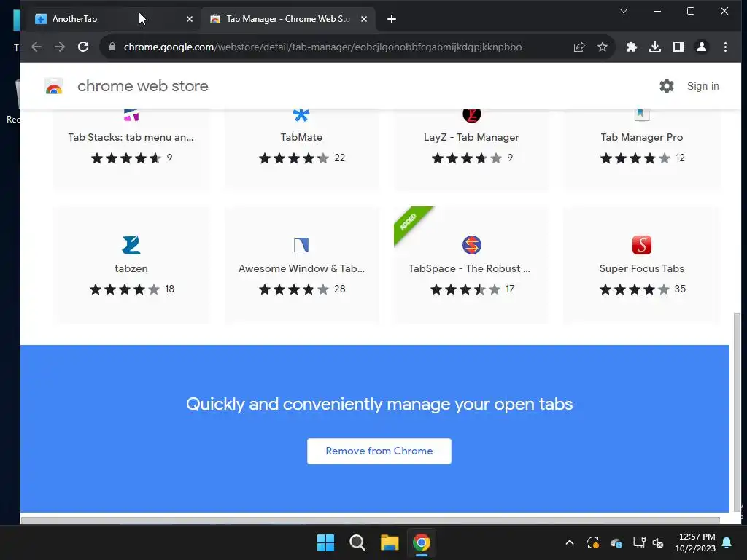Click the address bar URL
This screenshot has width=747, height=560.
click(x=322, y=47)
